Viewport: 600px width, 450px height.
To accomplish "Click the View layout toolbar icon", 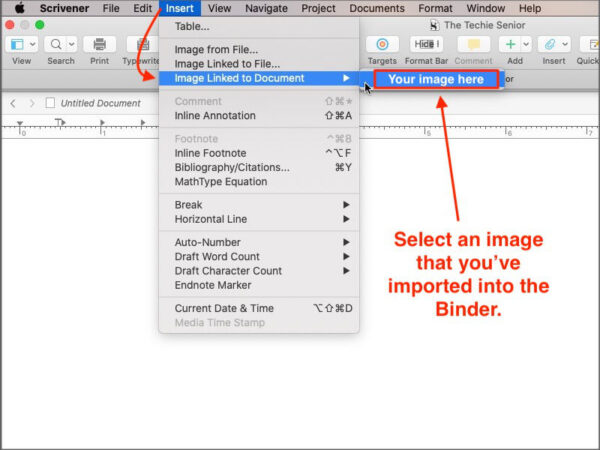I will pos(16,44).
